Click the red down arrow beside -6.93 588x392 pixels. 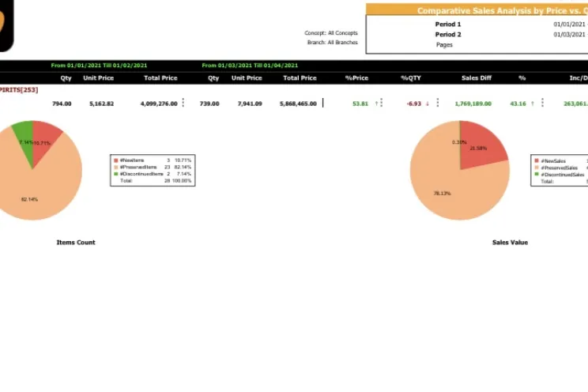coord(427,104)
